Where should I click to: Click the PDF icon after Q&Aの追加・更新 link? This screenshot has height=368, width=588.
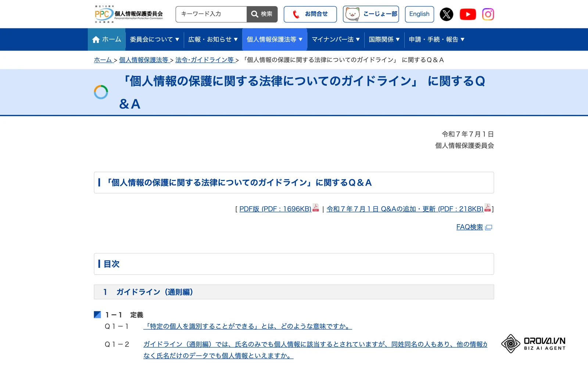click(x=488, y=208)
